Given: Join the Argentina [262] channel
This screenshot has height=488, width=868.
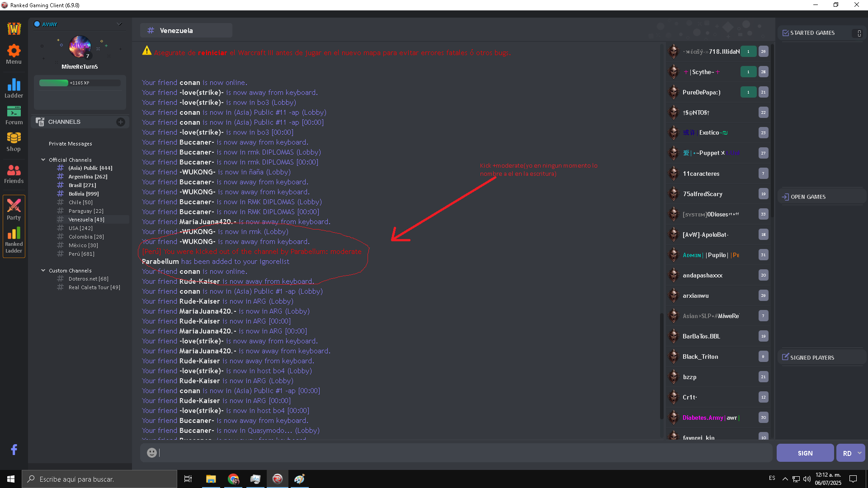Looking at the screenshot, I should 88,177.
